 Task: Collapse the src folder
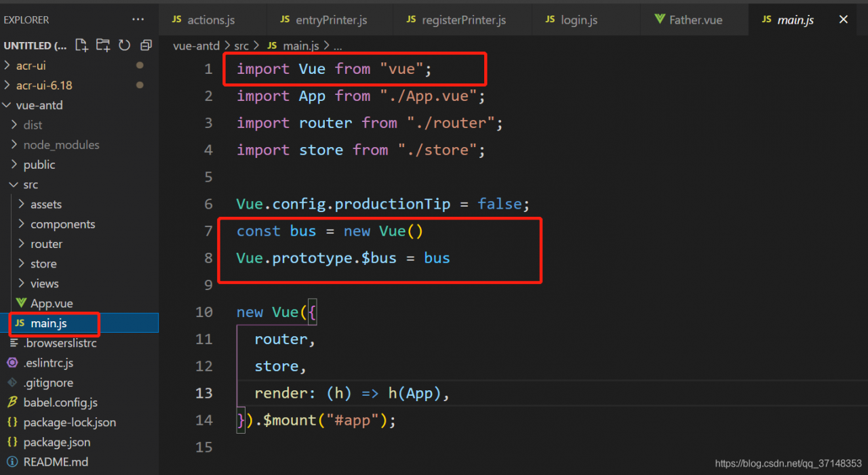[31, 184]
